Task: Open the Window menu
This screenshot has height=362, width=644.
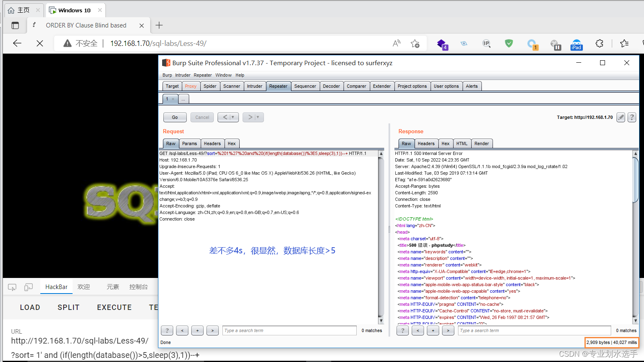Action: [x=223, y=75]
